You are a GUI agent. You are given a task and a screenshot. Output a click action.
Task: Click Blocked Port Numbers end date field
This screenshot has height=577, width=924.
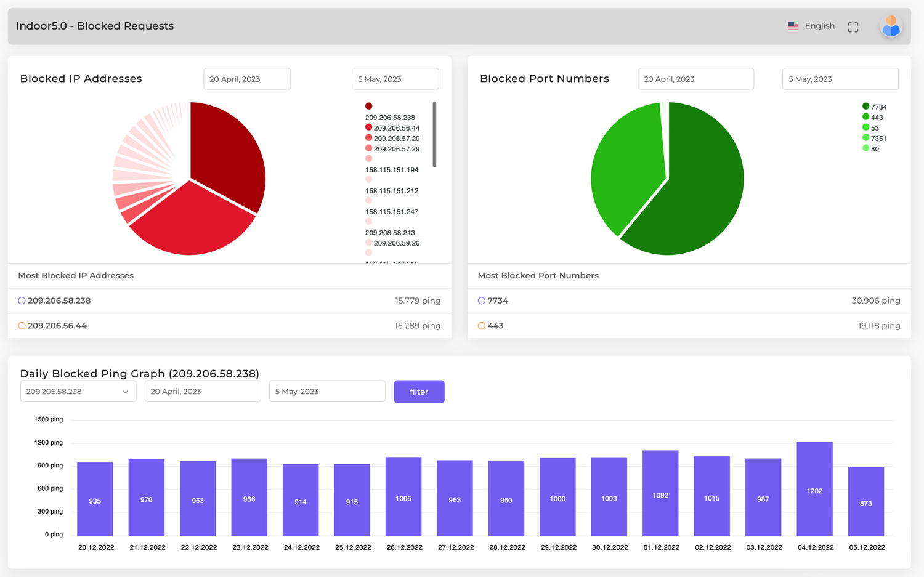coord(840,79)
